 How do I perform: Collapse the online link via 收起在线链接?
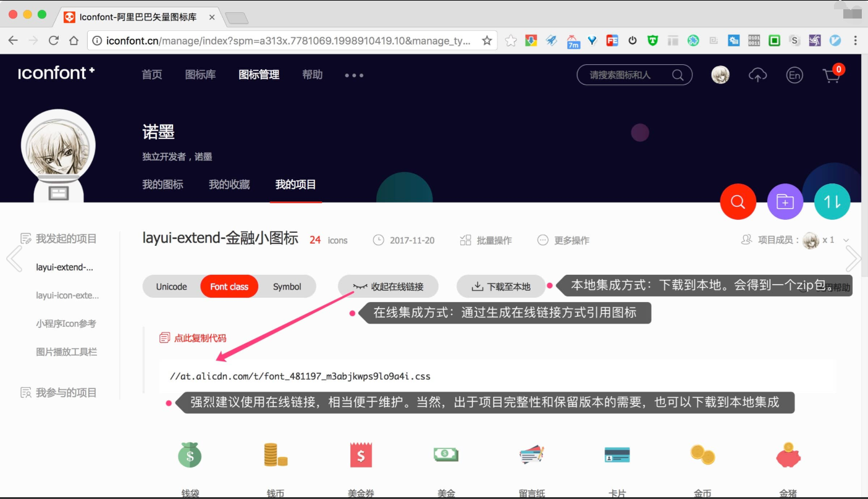point(388,286)
